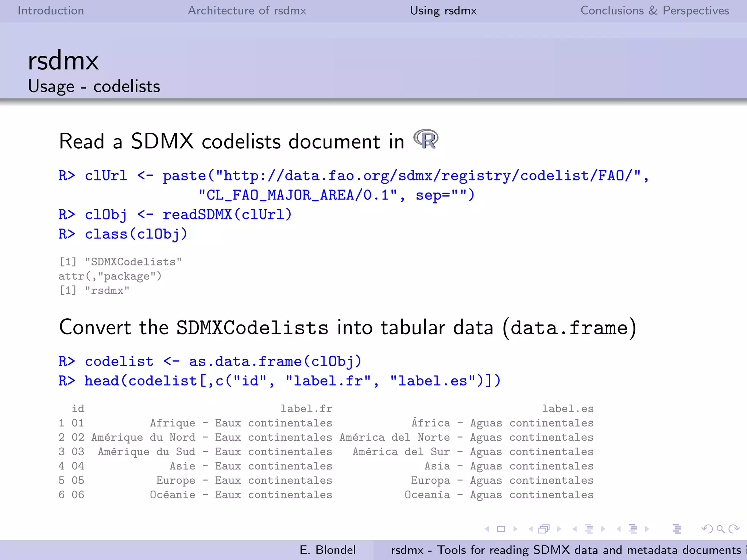Image resolution: width=747 pixels, height=560 pixels.
Task: Open the Architecture of rsdmx section
Action: [247, 10]
